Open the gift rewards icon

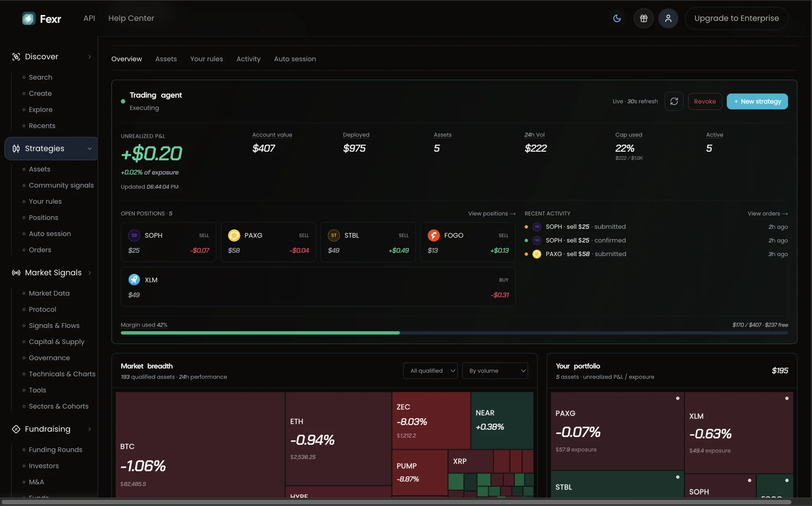click(644, 18)
